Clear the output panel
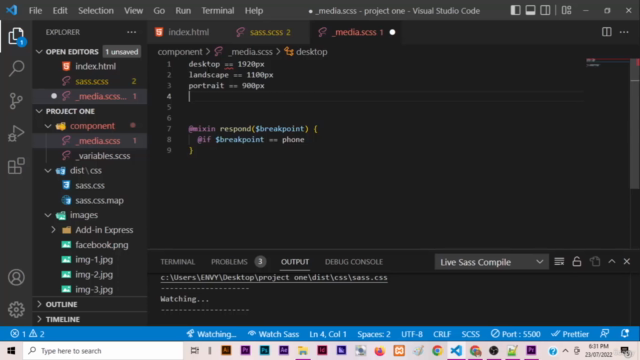 559,262
